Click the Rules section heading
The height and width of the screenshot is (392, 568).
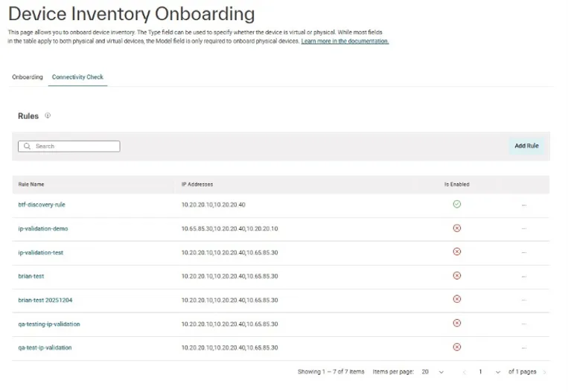tap(28, 116)
